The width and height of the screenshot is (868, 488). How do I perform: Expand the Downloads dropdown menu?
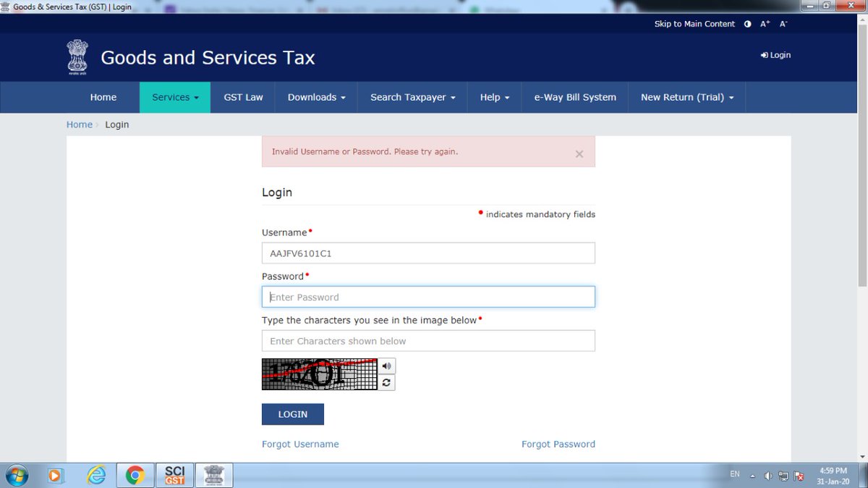point(316,97)
